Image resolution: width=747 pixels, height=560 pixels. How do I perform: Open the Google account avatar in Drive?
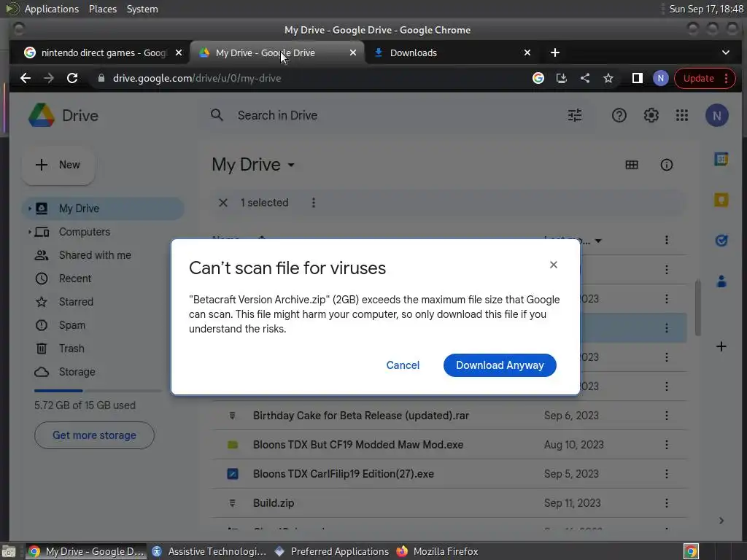pos(716,115)
